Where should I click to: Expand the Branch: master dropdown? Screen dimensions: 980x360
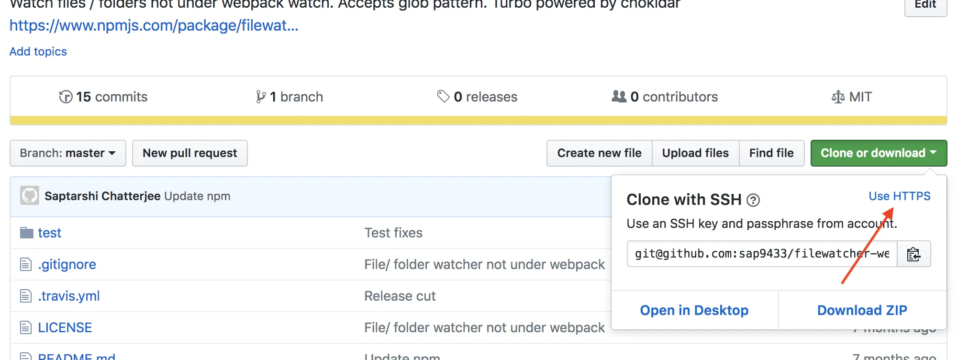pos(68,153)
